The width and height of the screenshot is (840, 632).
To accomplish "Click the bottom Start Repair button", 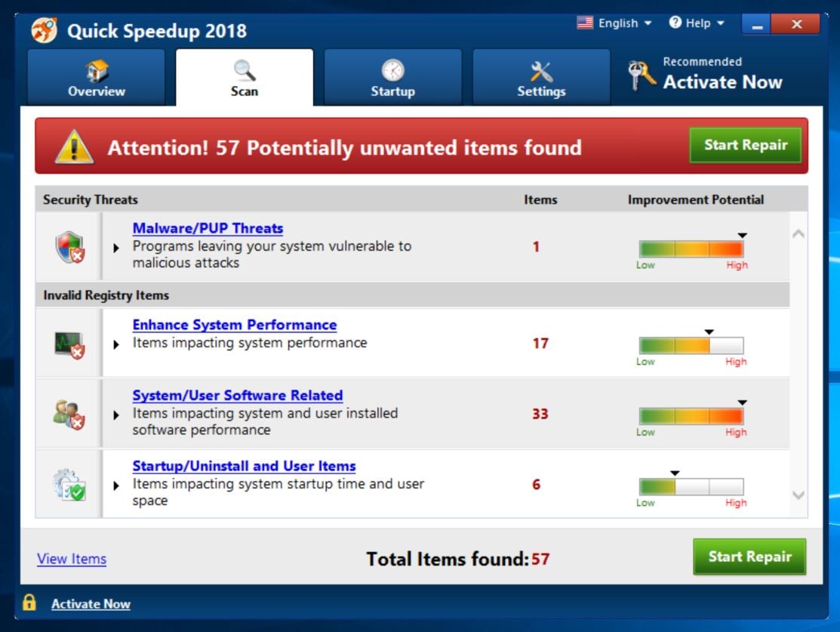I will pyautogui.click(x=749, y=556).
